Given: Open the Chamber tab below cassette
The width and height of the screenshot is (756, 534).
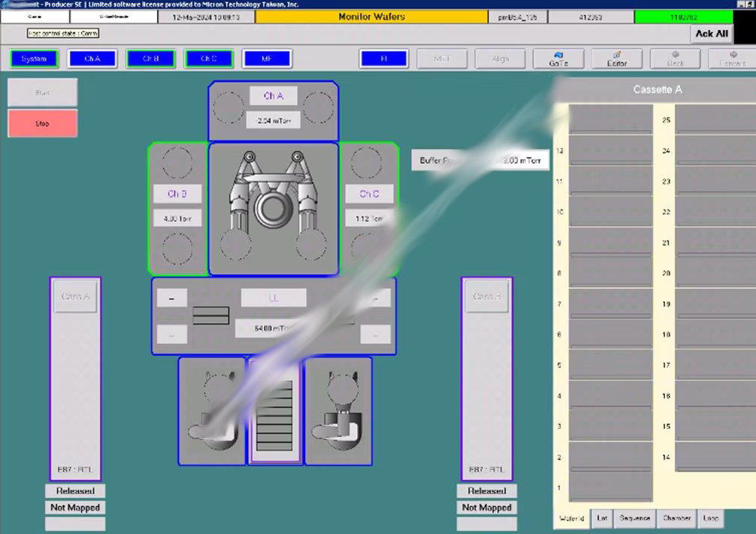Looking at the screenshot, I should point(677,518).
